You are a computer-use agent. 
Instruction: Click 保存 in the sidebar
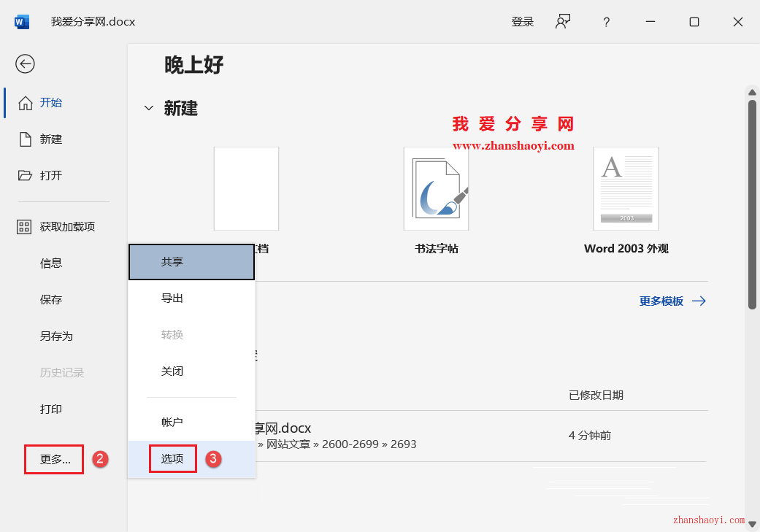(x=51, y=299)
